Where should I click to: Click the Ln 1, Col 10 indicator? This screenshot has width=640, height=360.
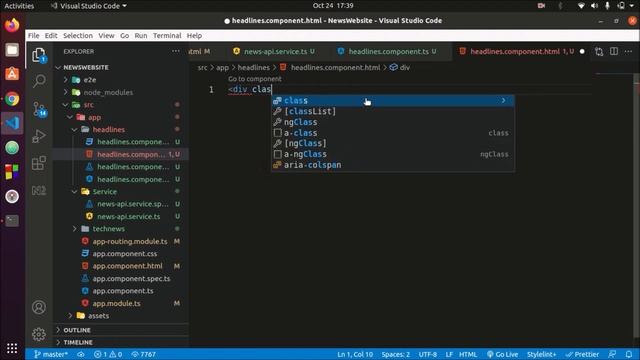355,354
